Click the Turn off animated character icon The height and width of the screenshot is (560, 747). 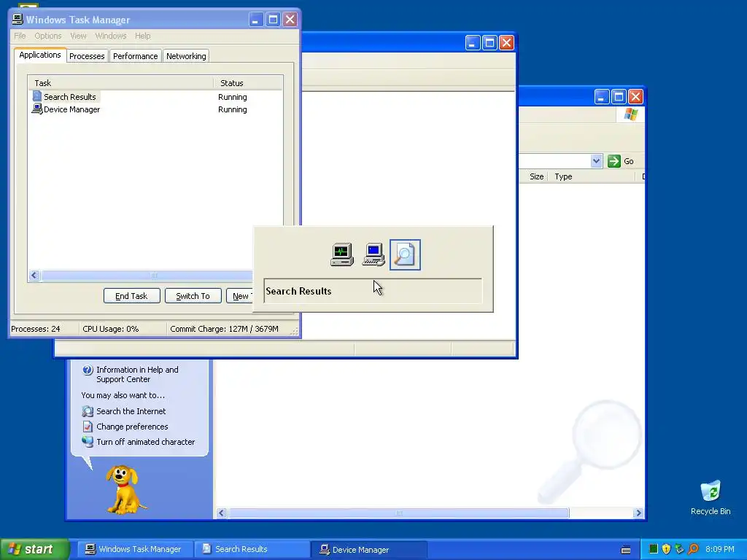(88, 441)
